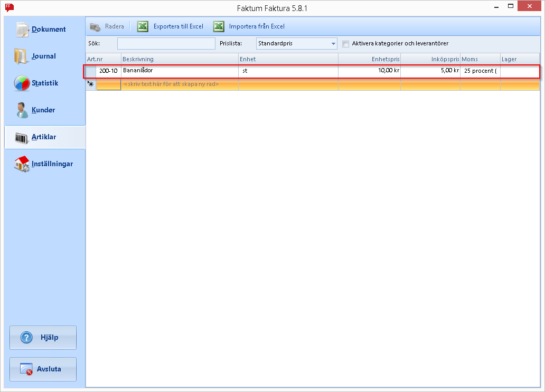Click the empty Lager cell for Bananlådor
This screenshot has width=545, height=392.
pyautogui.click(x=520, y=71)
